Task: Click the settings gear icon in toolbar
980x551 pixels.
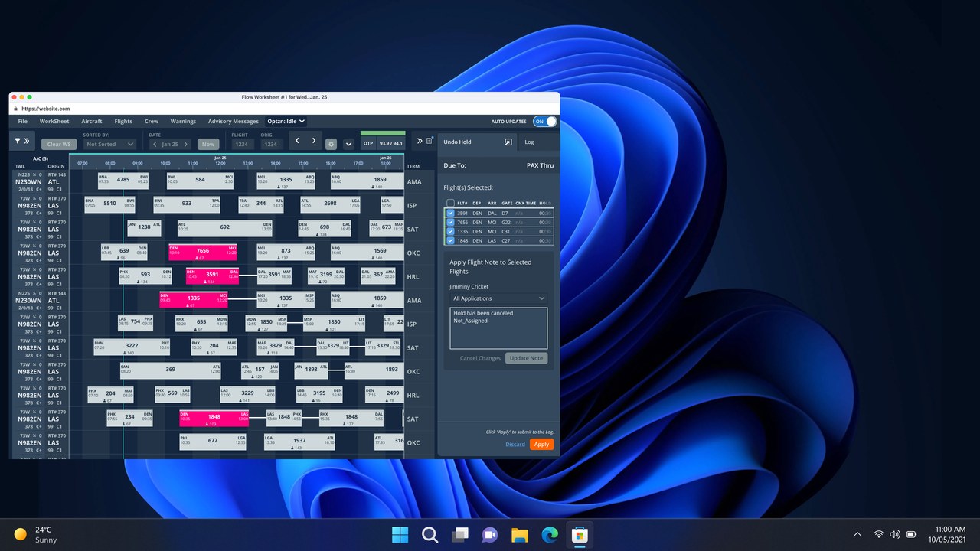Action: tap(331, 144)
